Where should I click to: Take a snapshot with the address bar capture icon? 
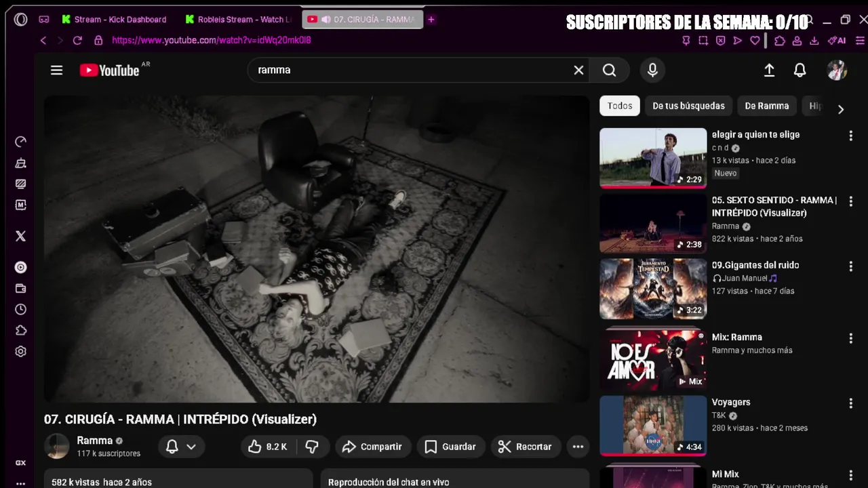pos(703,41)
